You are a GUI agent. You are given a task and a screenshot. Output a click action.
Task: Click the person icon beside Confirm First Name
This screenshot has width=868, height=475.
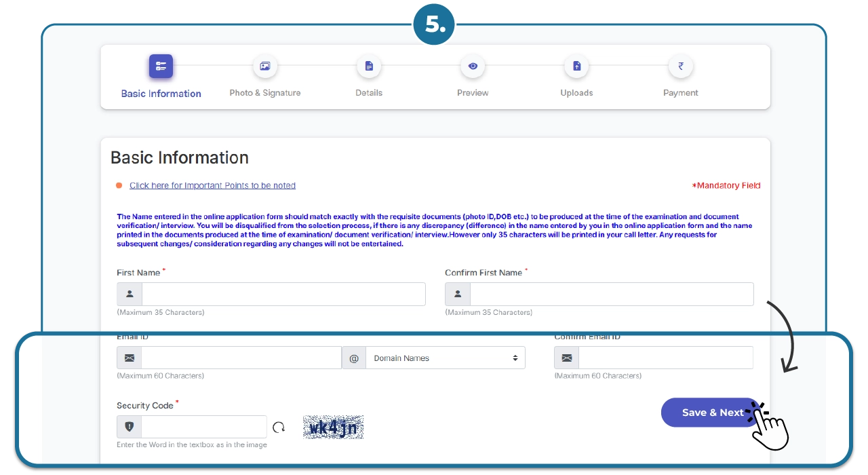(x=458, y=294)
